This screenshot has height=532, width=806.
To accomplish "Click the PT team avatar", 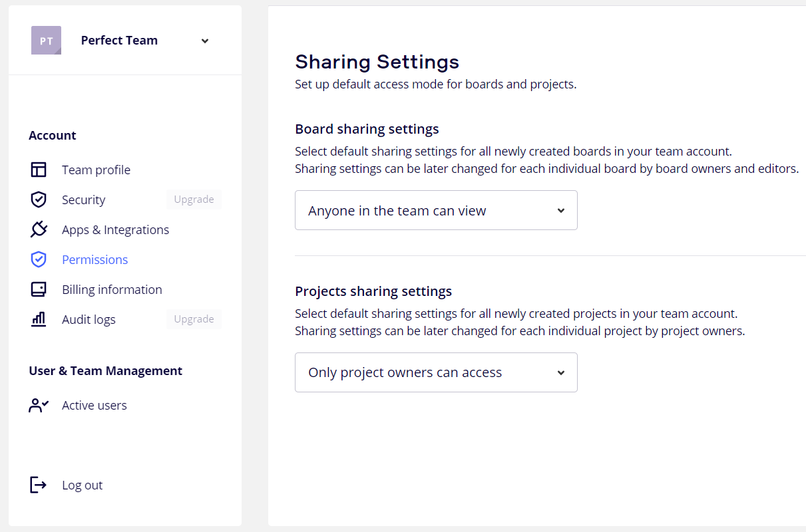I will pyautogui.click(x=46, y=41).
